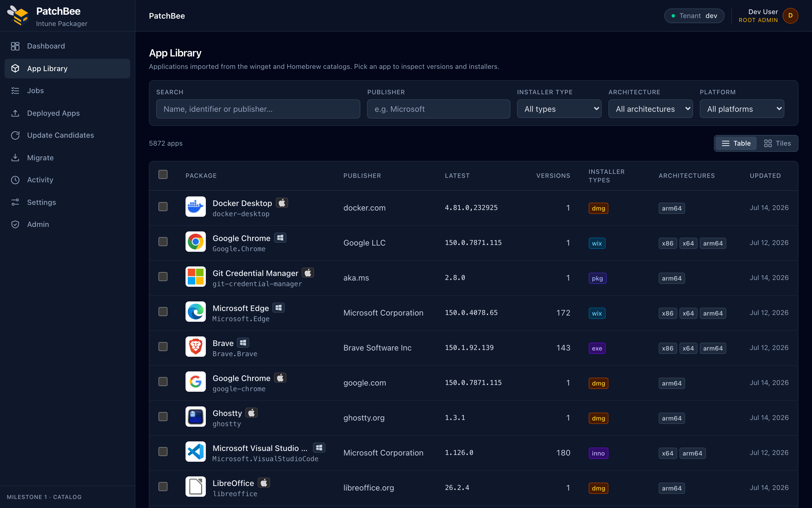This screenshot has height=508, width=812.
Task: Click the Docker Desktop whale app icon
Action: 196,207
